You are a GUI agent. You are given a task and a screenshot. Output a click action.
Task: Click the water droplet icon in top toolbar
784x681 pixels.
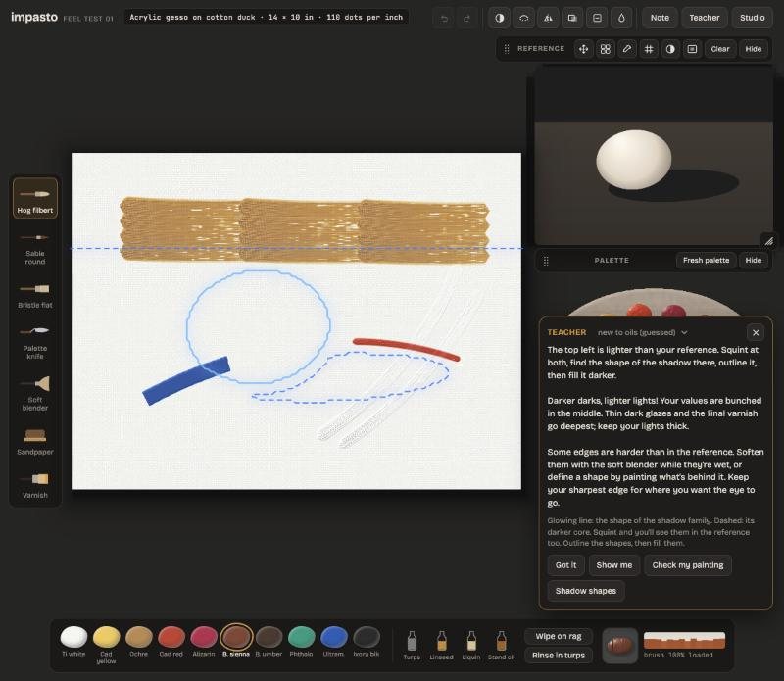coord(621,18)
